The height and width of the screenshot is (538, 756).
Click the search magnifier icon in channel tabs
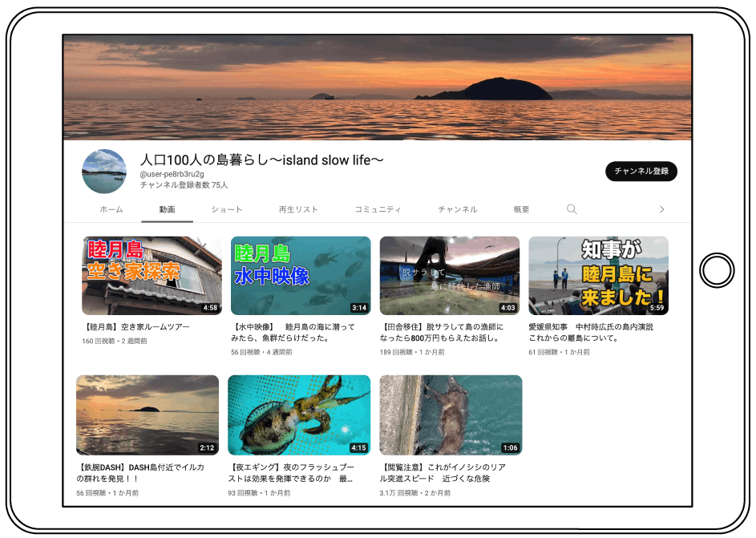pos(572,209)
